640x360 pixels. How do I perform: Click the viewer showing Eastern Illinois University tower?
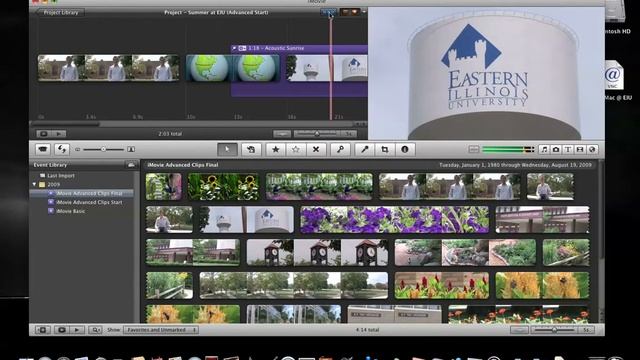point(486,73)
